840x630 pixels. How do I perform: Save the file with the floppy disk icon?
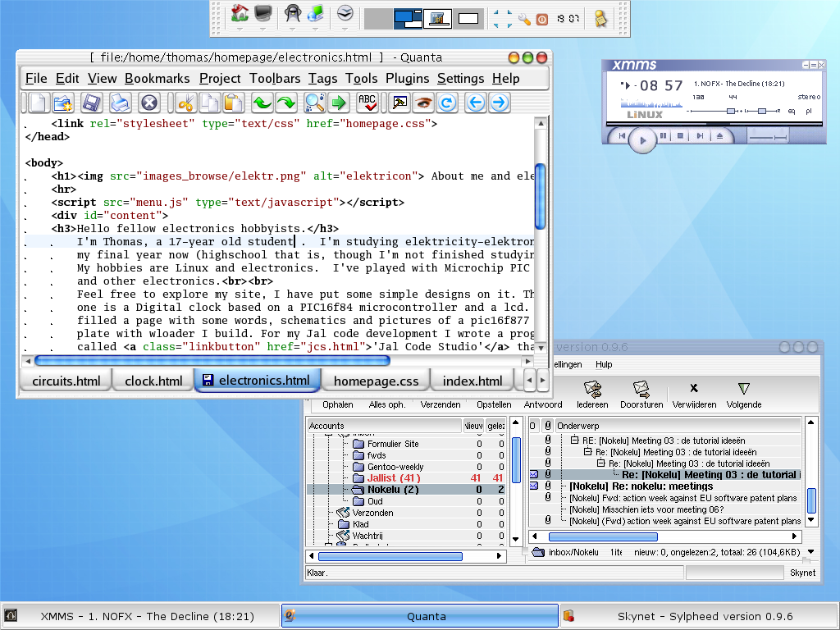point(92,103)
